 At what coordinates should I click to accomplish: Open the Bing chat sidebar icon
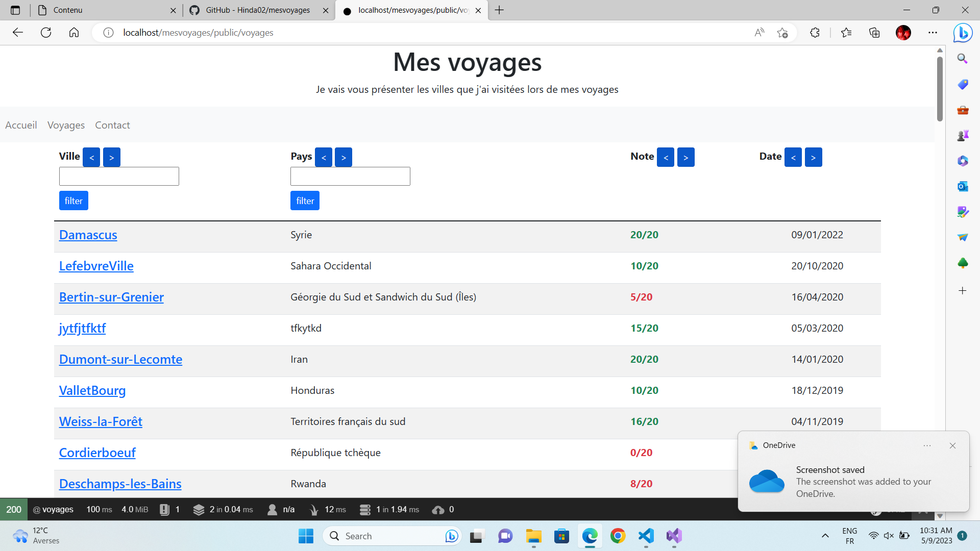tap(963, 33)
